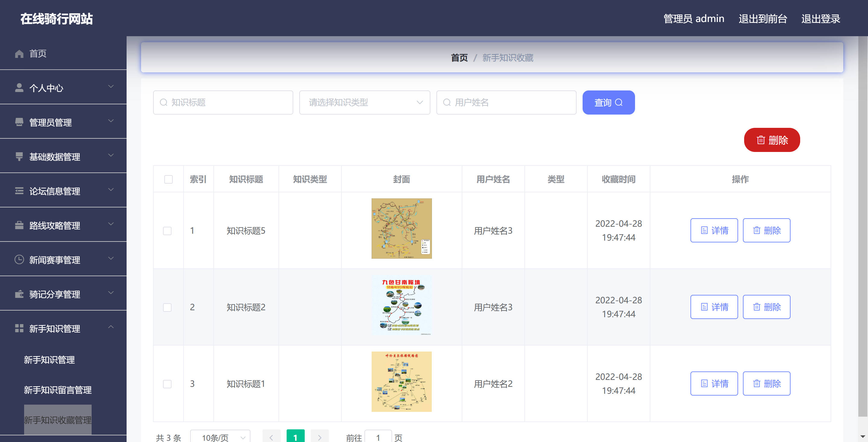This screenshot has width=868, height=442.
Task: Click the document icon on 知识标题1's 详情 button
Action: pos(704,383)
